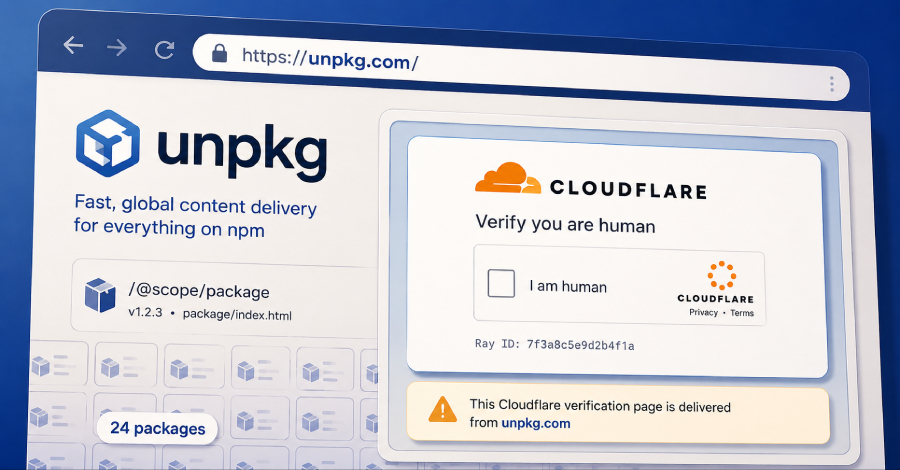
Task: Click the https://unpkg.com/ address bar
Action: pyautogui.click(x=521, y=68)
